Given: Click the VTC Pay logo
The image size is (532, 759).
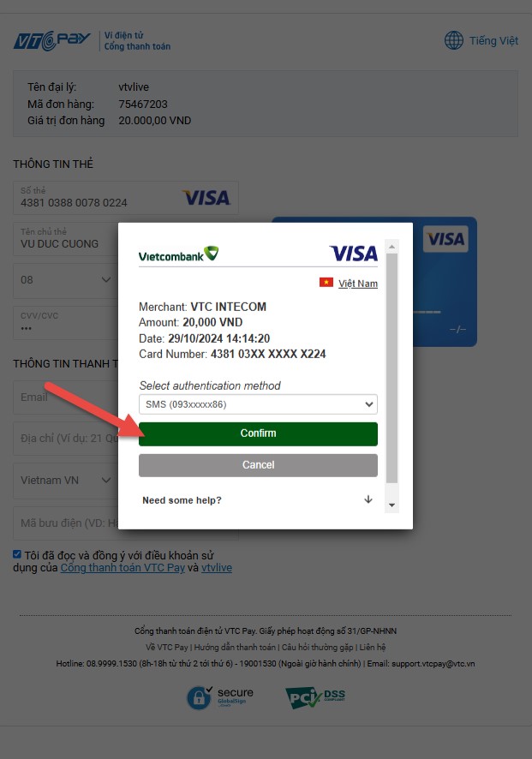Looking at the screenshot, I should (51, 40).
